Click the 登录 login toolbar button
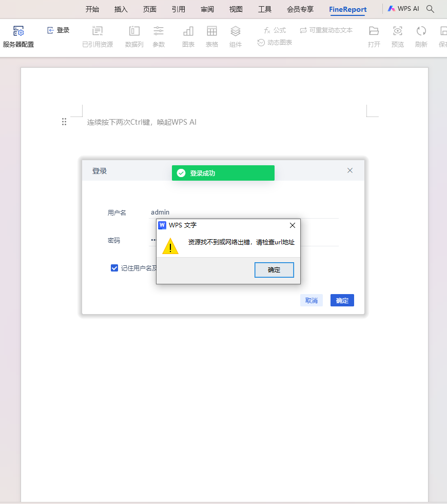 58,30
